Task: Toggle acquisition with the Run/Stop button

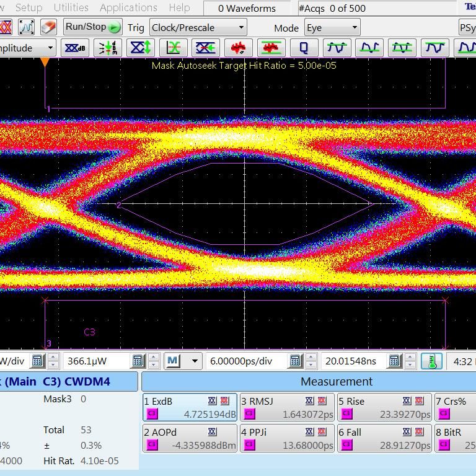Action: coord(93,27)
